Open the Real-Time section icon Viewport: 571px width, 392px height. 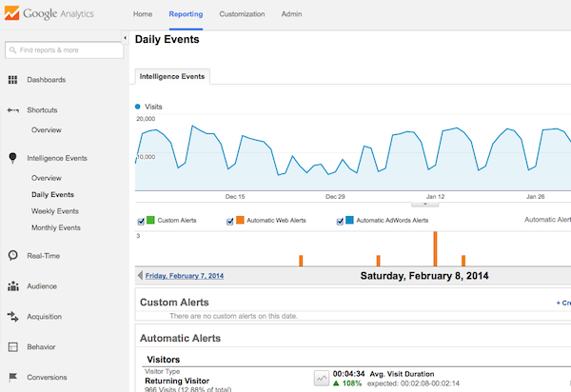tap(12, 255)
